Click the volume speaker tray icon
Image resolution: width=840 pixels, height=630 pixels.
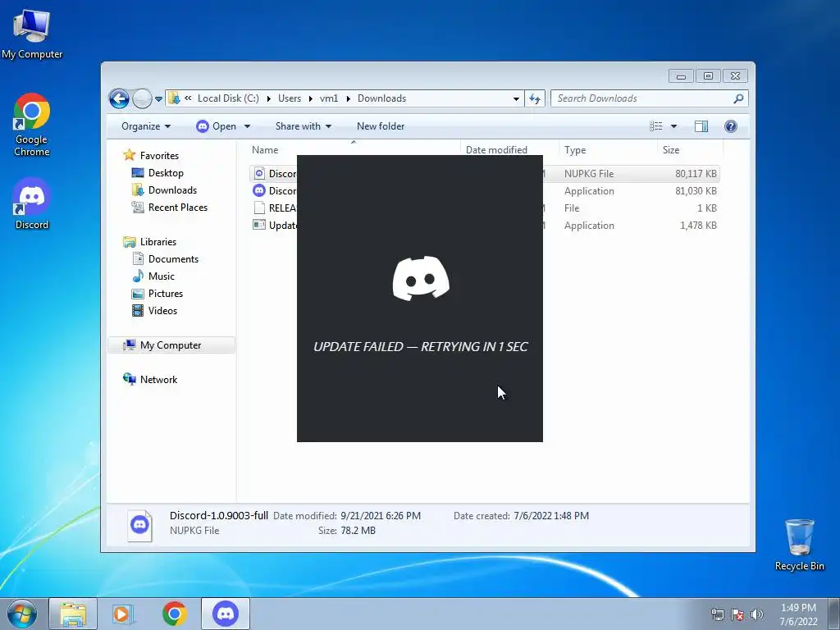point(756,614)
